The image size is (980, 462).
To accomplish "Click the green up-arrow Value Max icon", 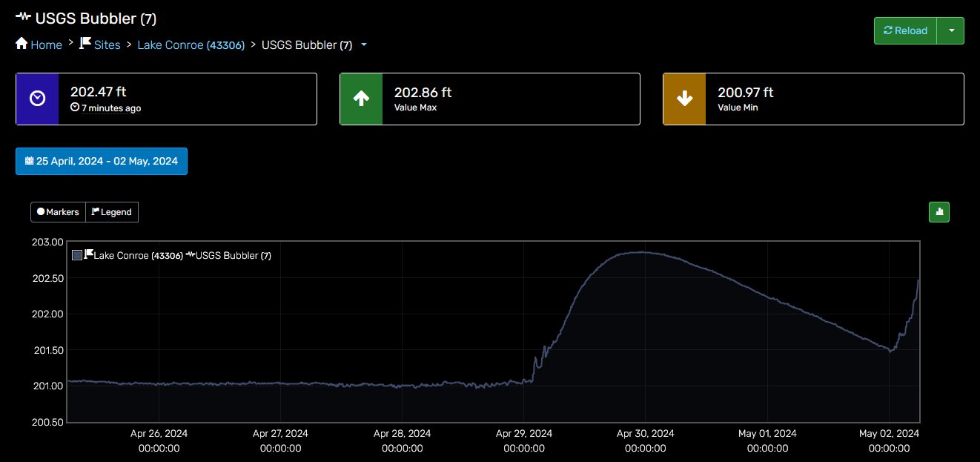I will pyautogui.click(x=361, y=99).
